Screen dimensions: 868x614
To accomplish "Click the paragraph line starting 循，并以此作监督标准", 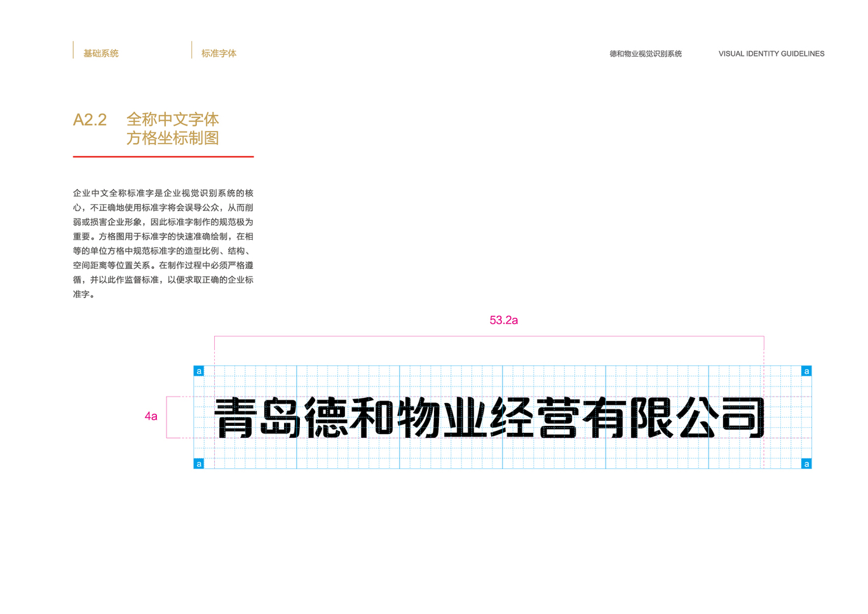I will click(x=163, y=280).
